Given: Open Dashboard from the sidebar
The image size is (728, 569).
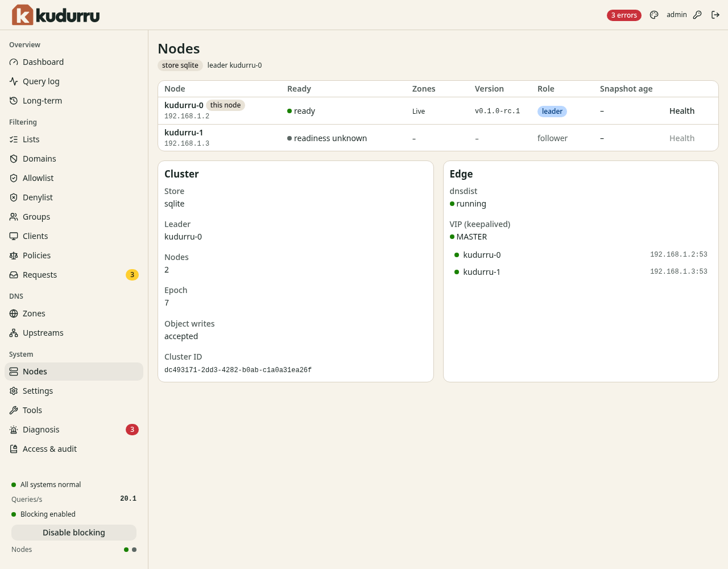Looking at the screenshot, I should pos(74,62).
